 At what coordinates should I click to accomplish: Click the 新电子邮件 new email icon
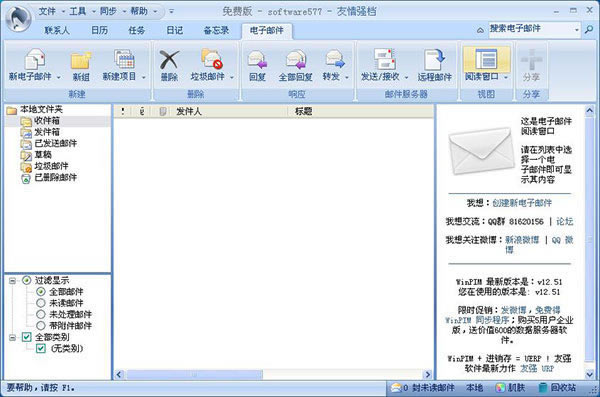click(35, 59)
